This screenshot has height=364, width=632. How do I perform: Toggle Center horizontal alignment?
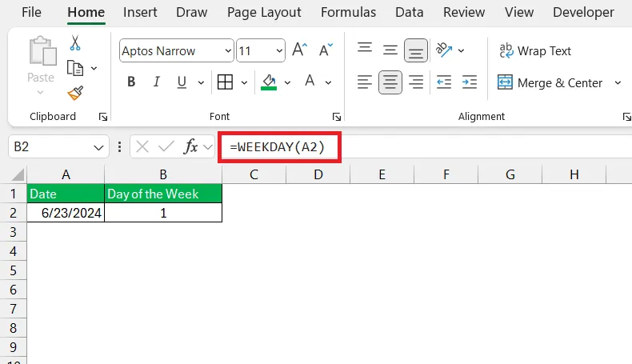390,82
